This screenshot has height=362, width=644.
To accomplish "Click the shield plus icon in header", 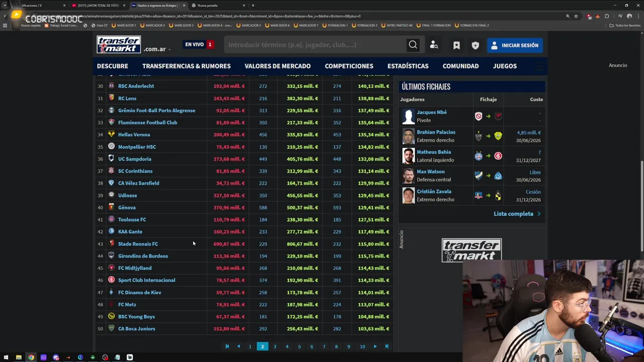I will point(475,45).
